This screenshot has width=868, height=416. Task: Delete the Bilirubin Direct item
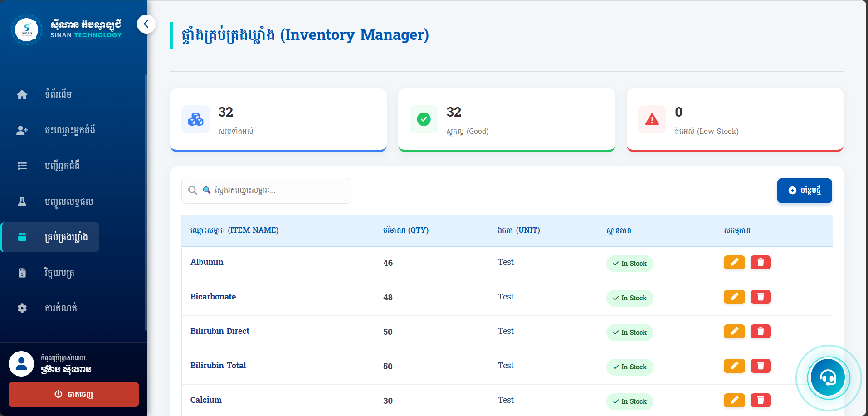click(761, 332)
